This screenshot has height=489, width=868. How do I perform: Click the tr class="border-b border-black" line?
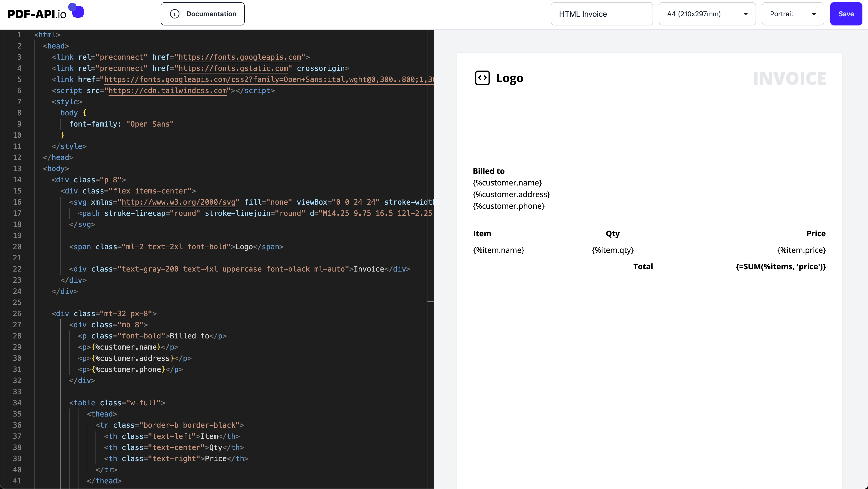pos(170,425)
